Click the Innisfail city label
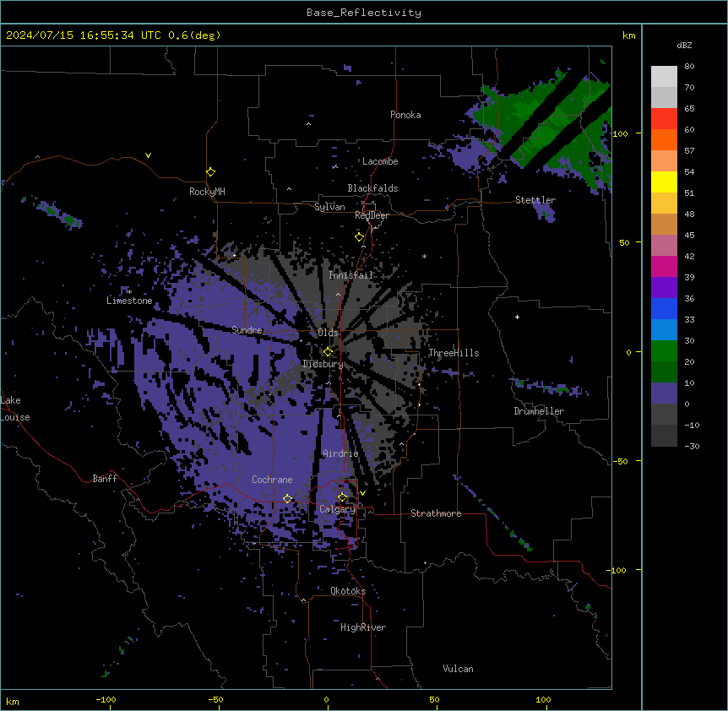728x711 pixels. [350, 275]
